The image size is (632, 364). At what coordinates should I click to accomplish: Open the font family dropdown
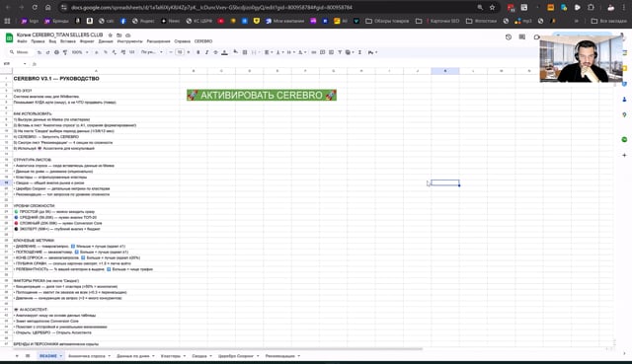coord(152,52)
